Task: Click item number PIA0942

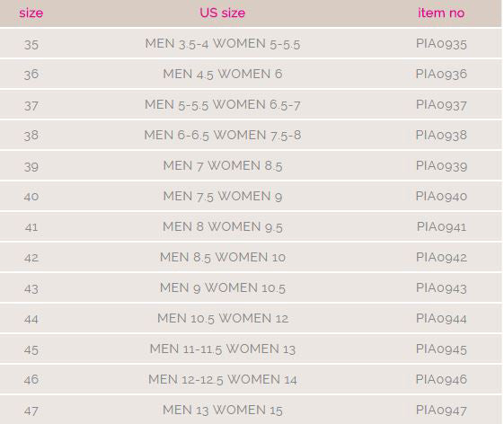Action: [441, 257]
